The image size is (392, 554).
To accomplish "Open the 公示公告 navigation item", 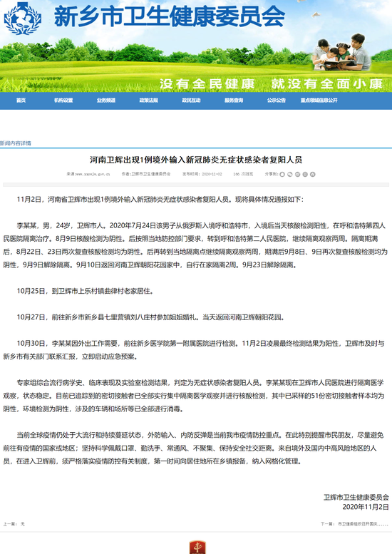I will coord(276,101).
